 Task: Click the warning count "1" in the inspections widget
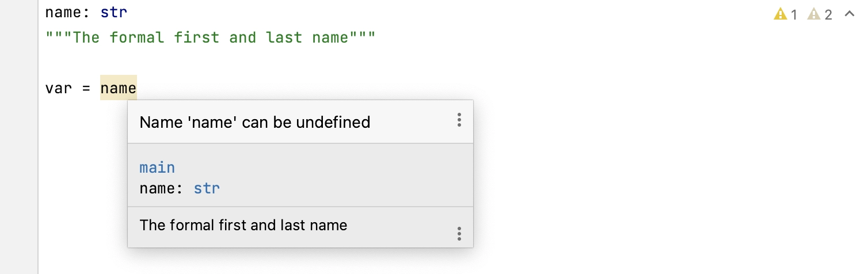click(794, 15)
